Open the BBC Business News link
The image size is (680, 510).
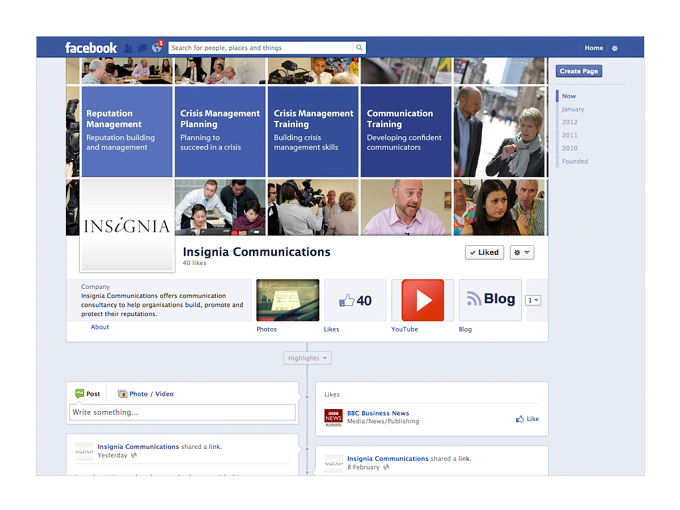click(378, 413)
